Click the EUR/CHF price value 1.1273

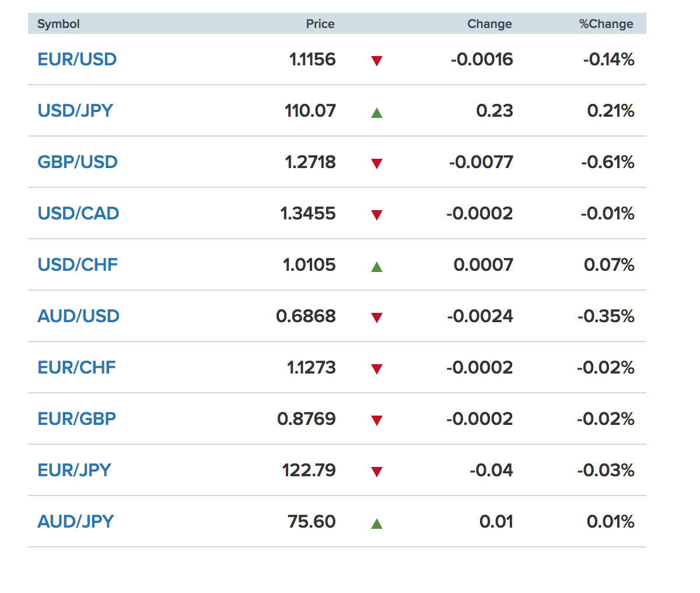(x=311, y=368)
